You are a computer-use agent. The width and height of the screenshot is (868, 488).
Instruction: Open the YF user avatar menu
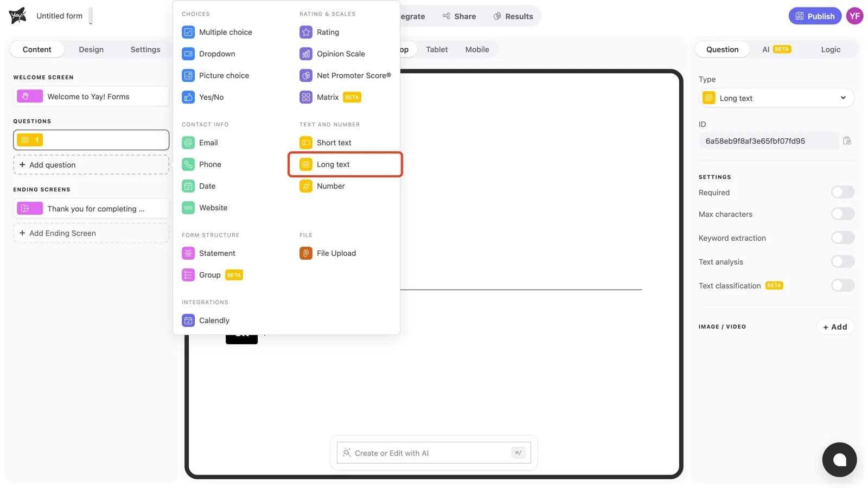pyautogui.click(x=854, y=16)
